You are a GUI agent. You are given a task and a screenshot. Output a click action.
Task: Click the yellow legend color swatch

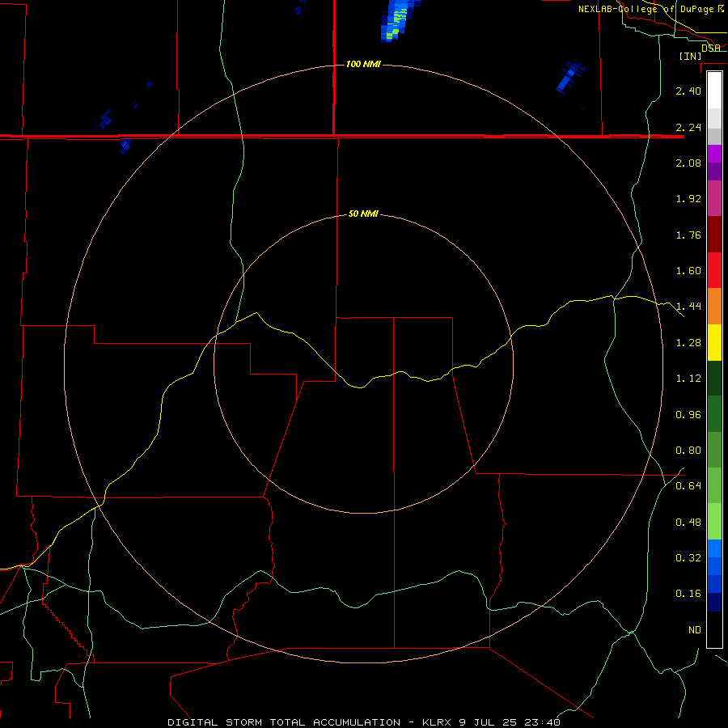pyautogui.click(x=714, y=342)
